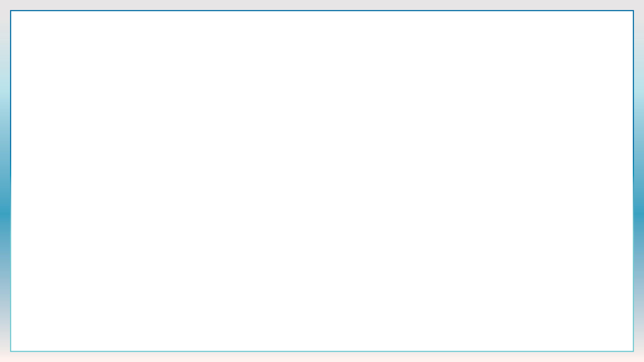Click the bottom-right corner of the bordered panel

(634, 351)
